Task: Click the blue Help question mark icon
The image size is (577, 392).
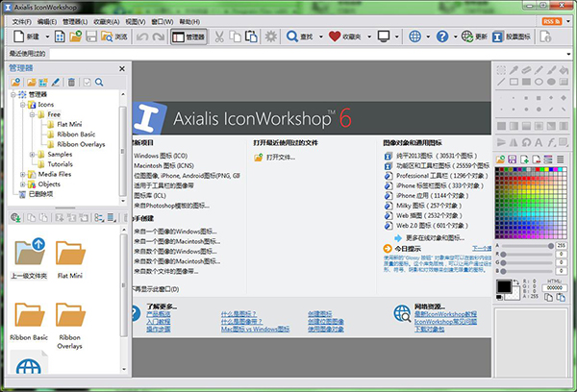Action: [442, 37]
